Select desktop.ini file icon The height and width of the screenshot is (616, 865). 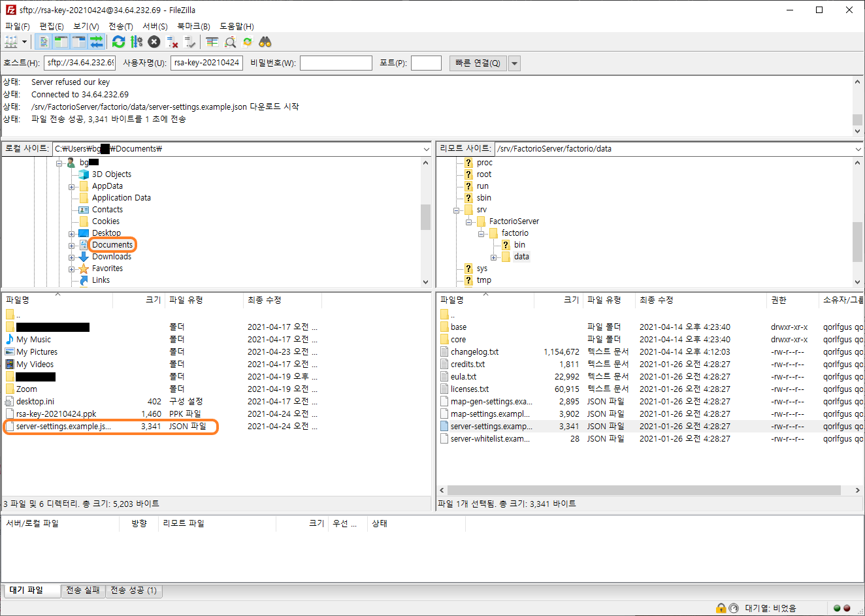tap(9, 402)
